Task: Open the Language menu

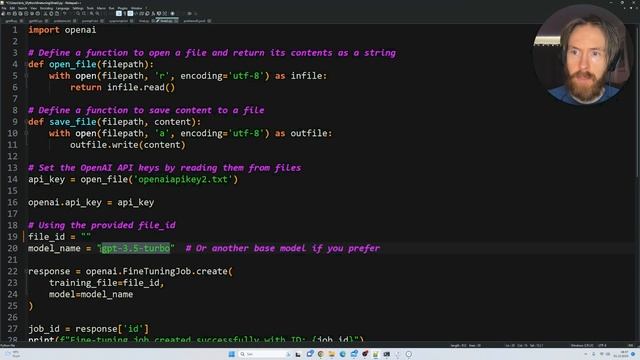Action: (62, 8)
